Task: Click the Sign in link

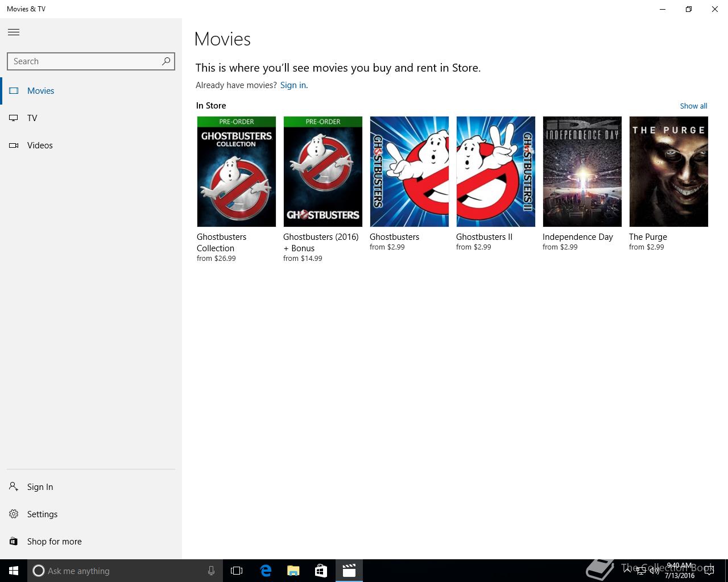Action: [293, 85]
